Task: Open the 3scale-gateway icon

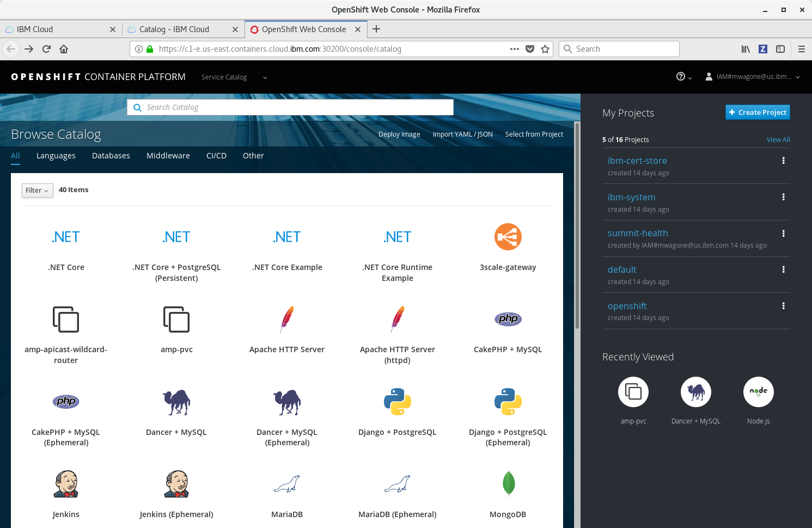Action: point(508,237)
